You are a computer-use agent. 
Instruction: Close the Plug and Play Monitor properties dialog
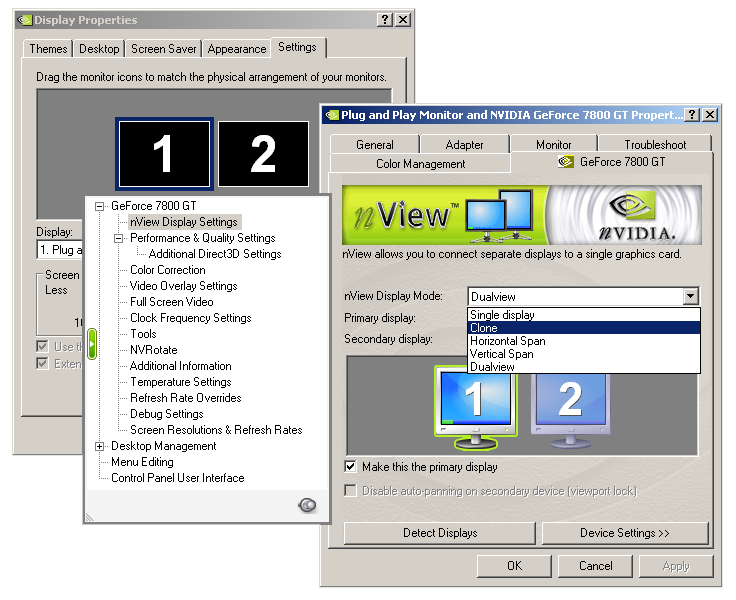[710, 115]
